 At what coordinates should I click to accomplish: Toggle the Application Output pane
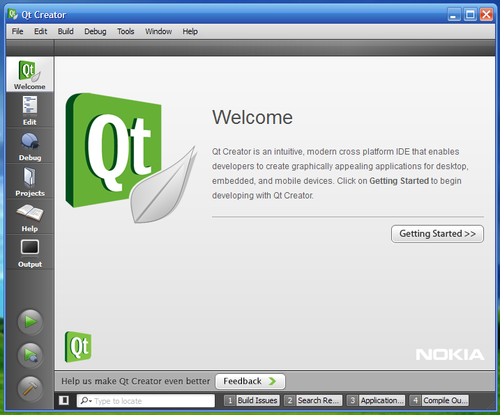click(x=376, y=400)
